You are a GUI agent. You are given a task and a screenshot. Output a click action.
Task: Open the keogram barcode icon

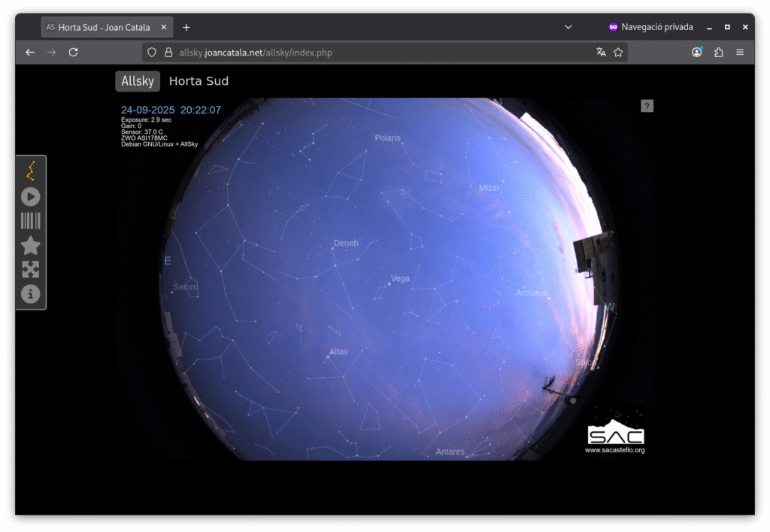coord(31,221)
